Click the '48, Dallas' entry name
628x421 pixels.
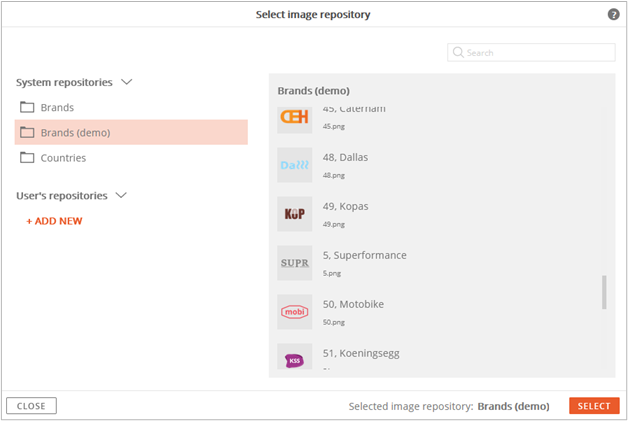(345, 157)
